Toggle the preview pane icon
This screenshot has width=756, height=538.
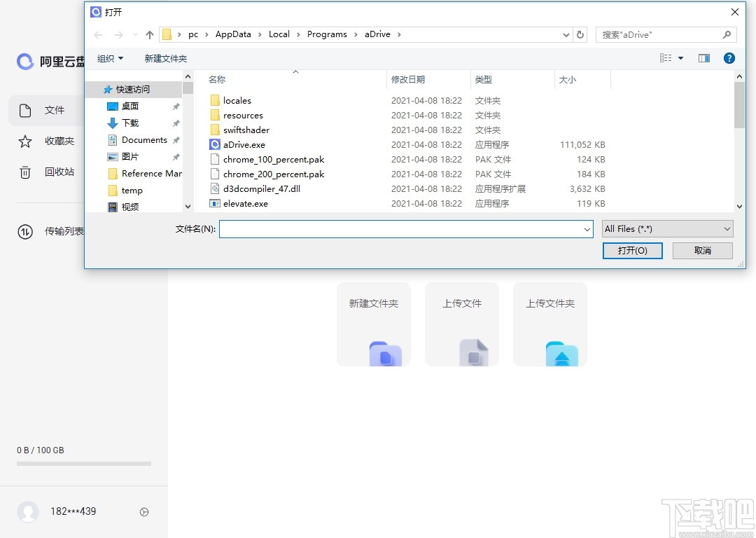(704, 58)
